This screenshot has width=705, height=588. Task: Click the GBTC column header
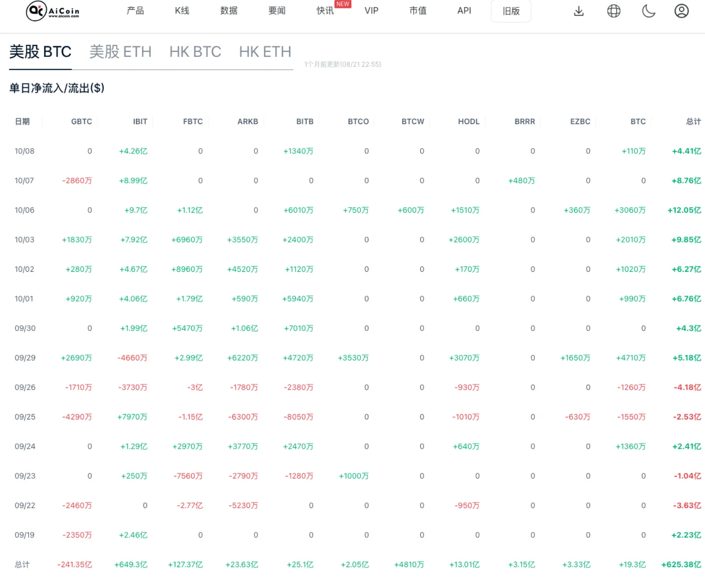tap(81, 121)
